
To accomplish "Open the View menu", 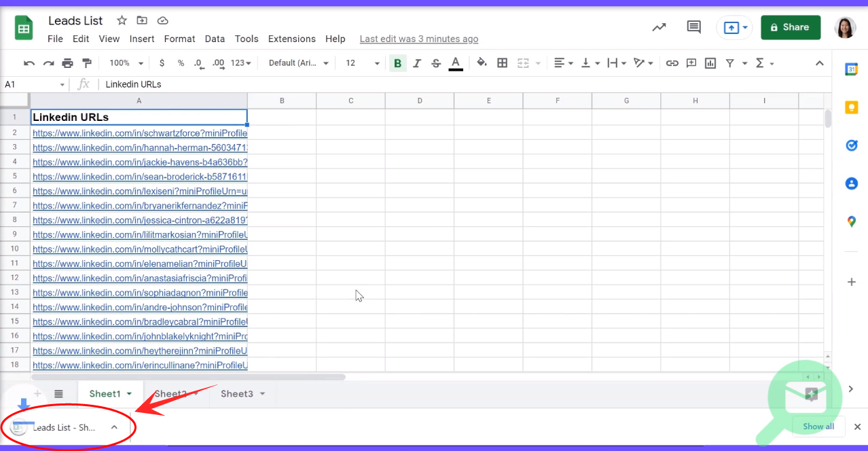I will click(x=109, y=39).
